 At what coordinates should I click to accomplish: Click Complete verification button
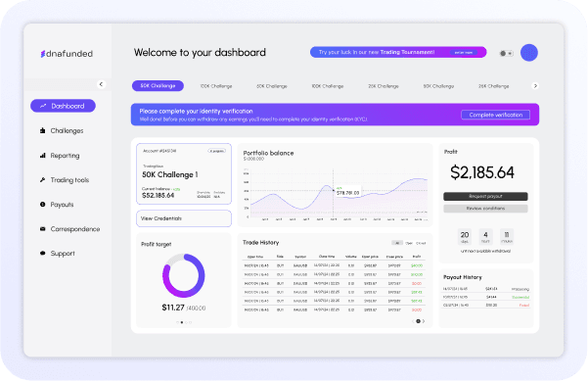[495, 115]
